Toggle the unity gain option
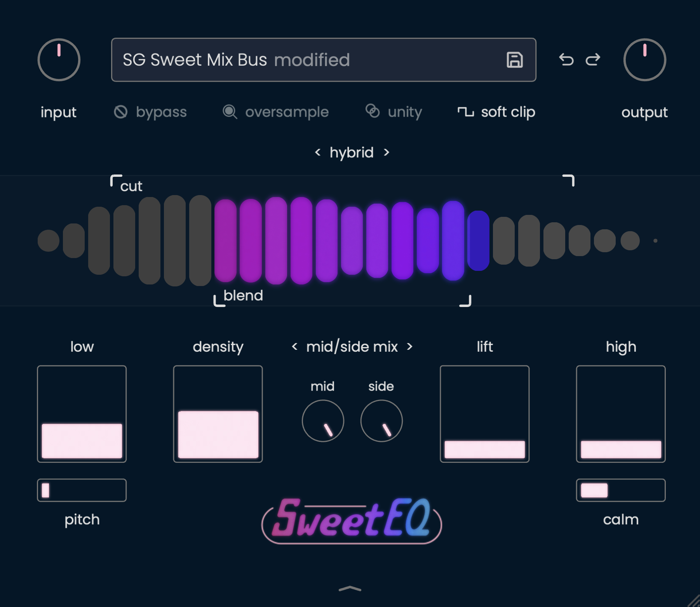This screenshot has height=607, width=700. click(x=394, y=112)
